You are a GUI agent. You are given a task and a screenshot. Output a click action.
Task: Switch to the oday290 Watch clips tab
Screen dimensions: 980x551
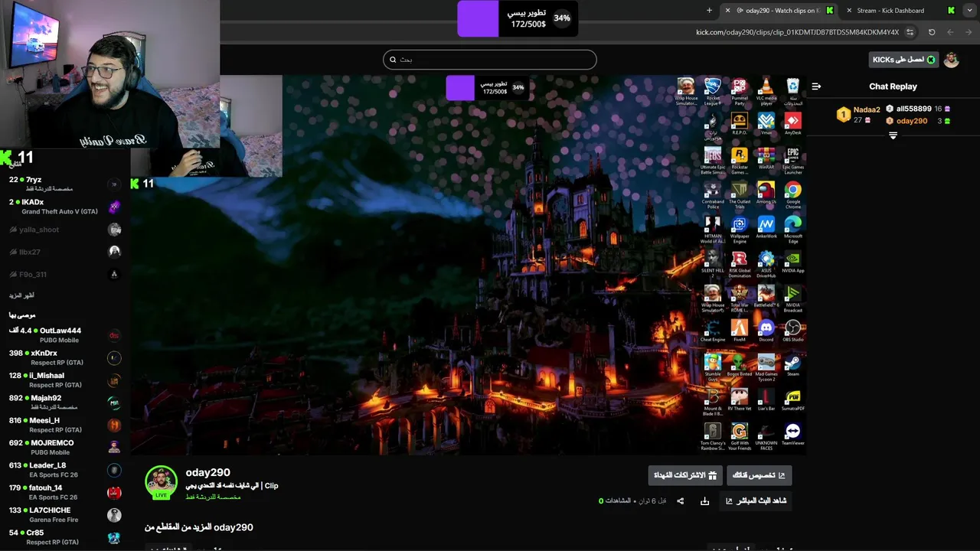pyautogui.click(x=782, y=10)
